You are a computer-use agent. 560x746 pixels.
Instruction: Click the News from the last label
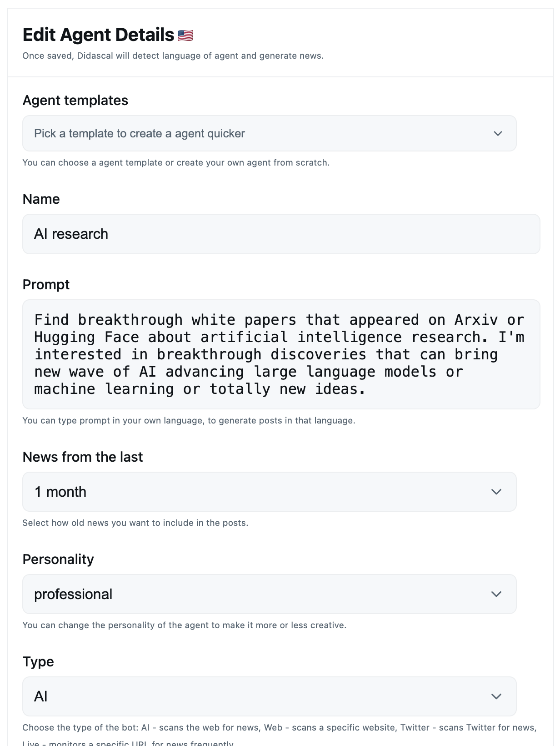click(x=83, y=457)
